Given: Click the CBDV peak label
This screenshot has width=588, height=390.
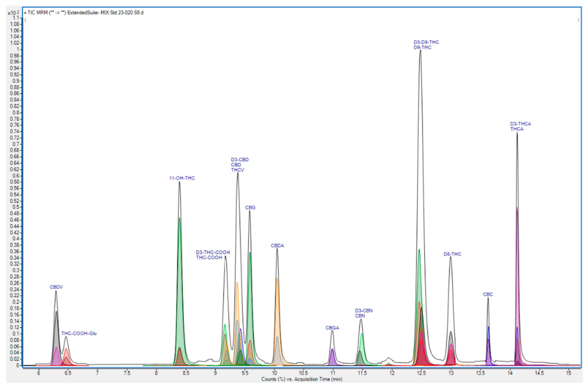Looking at the screenshot, I should (x=56, y=287).
